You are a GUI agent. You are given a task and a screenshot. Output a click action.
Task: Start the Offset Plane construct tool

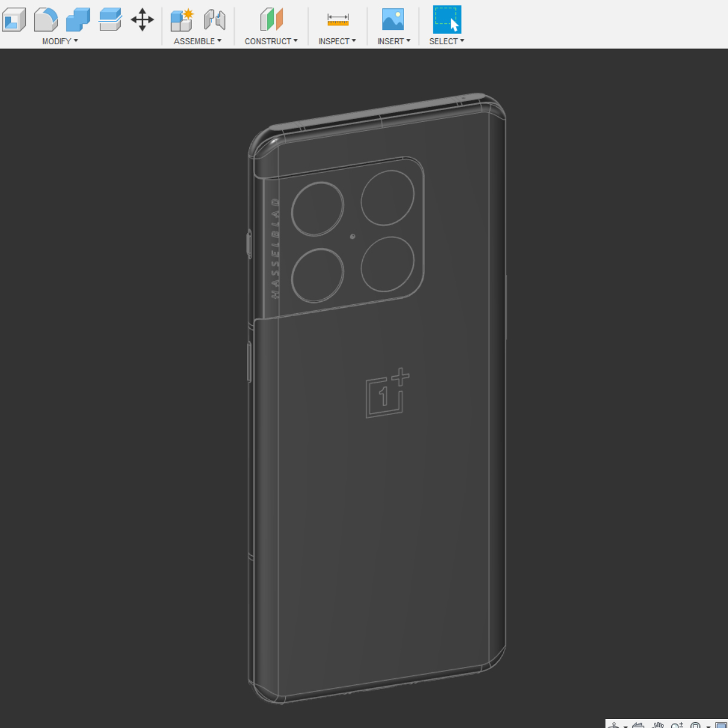271,20
